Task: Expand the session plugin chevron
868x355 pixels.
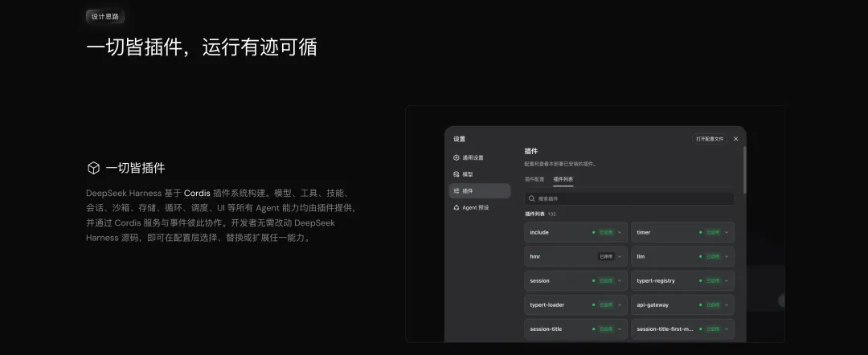Action: tap(620, 281)
